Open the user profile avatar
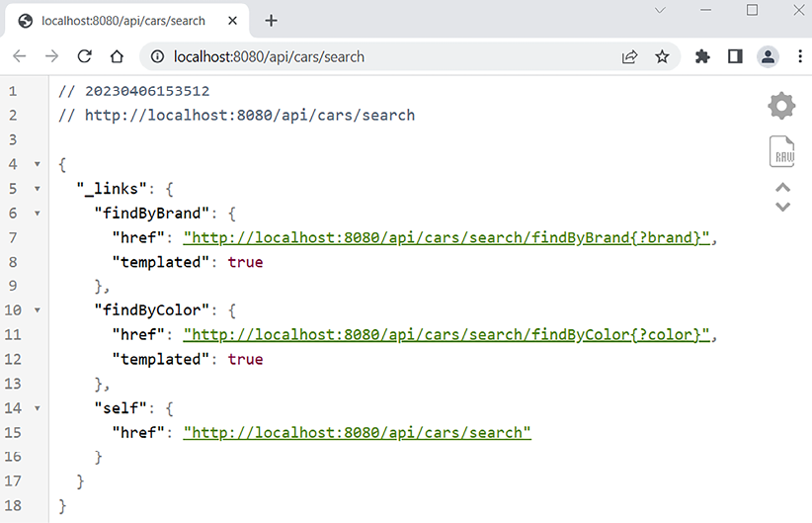This screenshot has width=812, height=523. [x=768, y=57]
